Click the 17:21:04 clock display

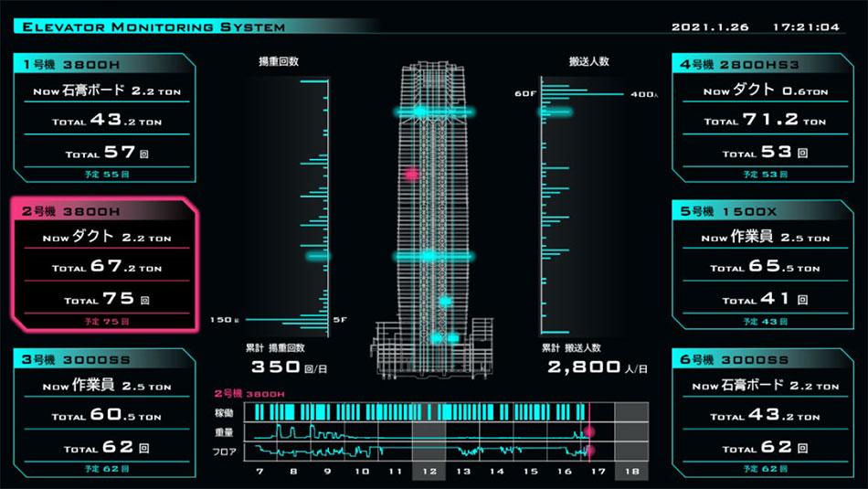click(806, 27)
